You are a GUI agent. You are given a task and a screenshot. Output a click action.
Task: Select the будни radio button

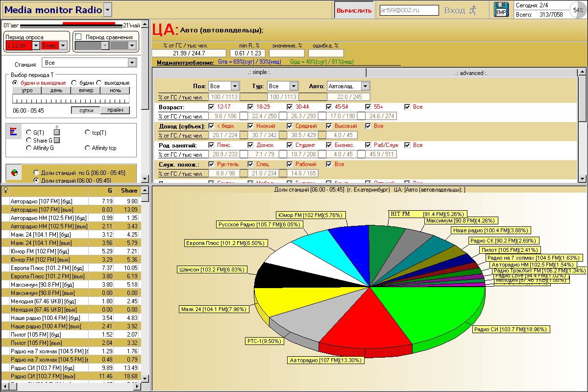coord(74,83)
